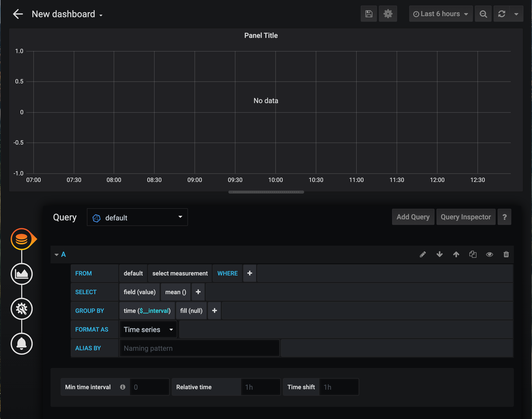Open the default data source dropdown
Viewport: 532px width, 419px height.
(x=137, y=217)
